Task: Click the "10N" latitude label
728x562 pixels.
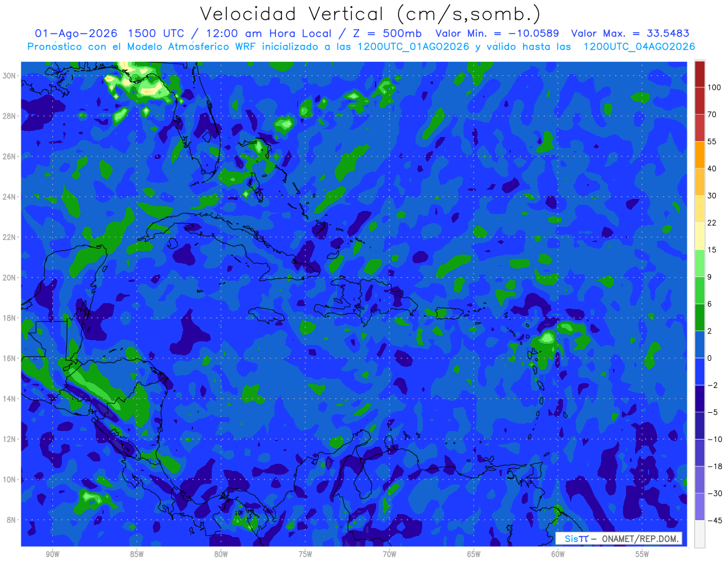Action: click(x=9, y=480)
